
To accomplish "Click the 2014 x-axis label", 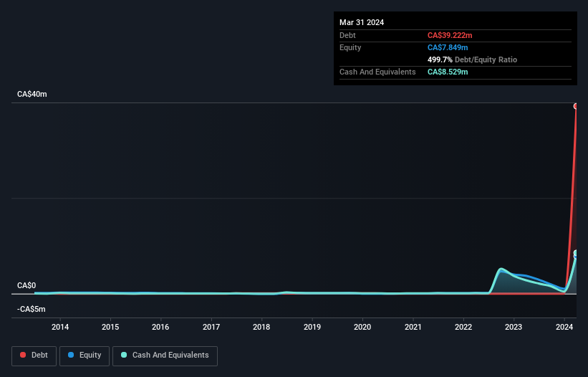I will pos(60,327).
